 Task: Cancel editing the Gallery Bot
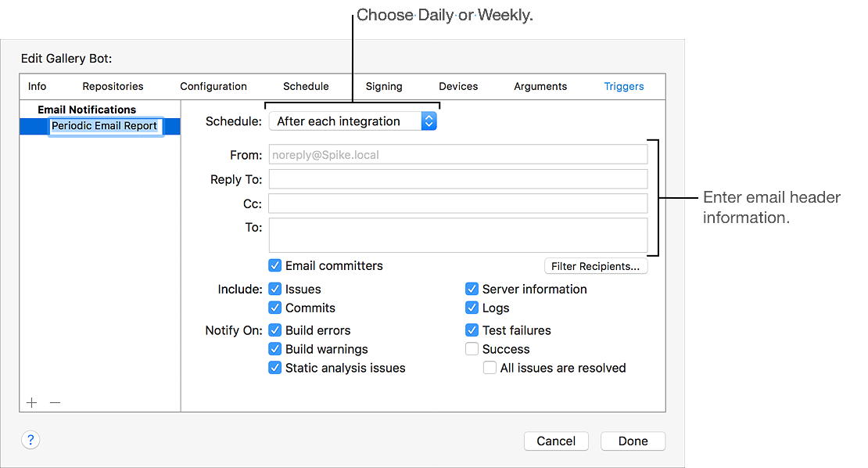556,441
